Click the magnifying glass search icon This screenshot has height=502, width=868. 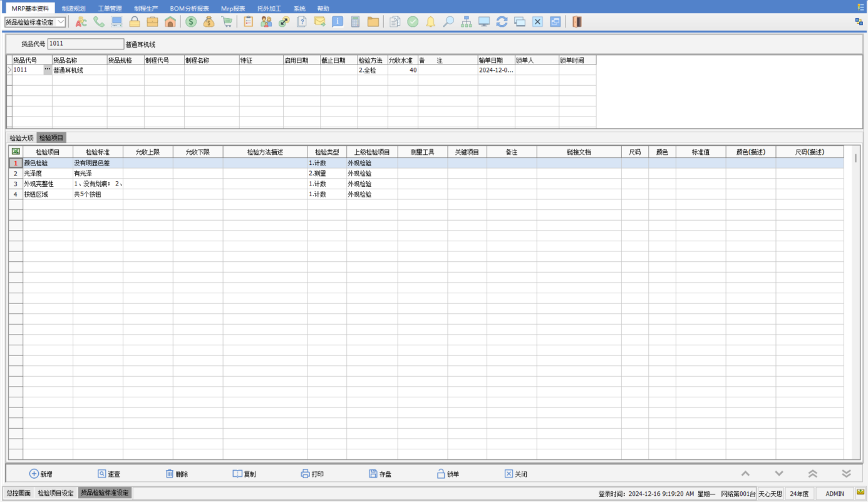coord(448,22)
